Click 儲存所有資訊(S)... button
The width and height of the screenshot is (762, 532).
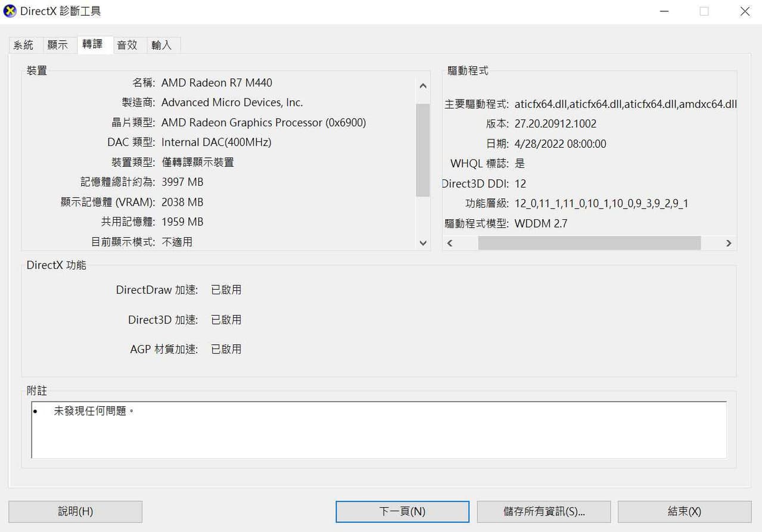(544, 511)
